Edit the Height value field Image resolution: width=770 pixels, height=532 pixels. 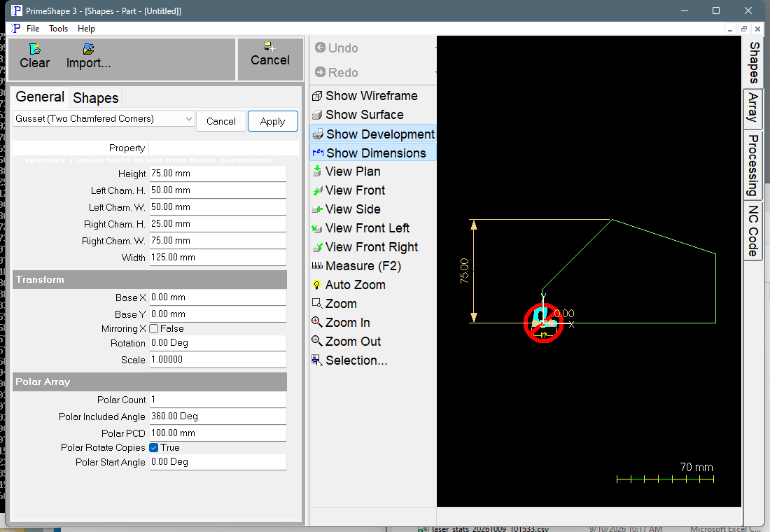[x=218, y=174]
